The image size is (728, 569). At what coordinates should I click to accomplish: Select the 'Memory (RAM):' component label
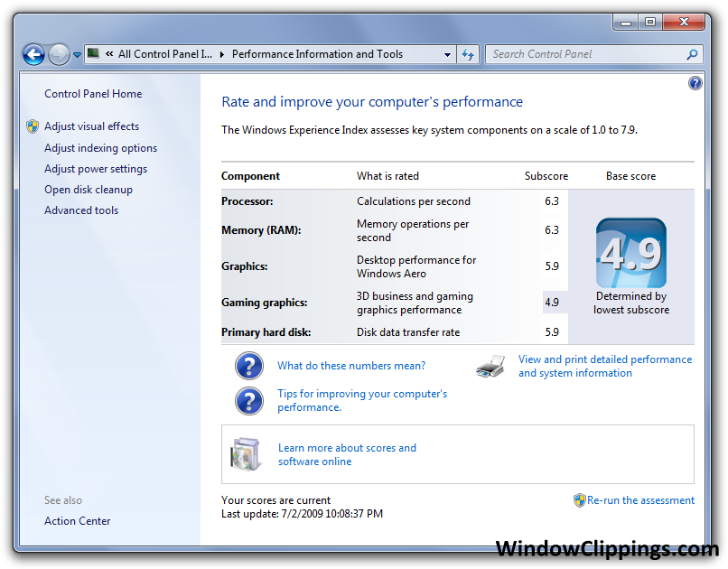click(x=261, y=230)
